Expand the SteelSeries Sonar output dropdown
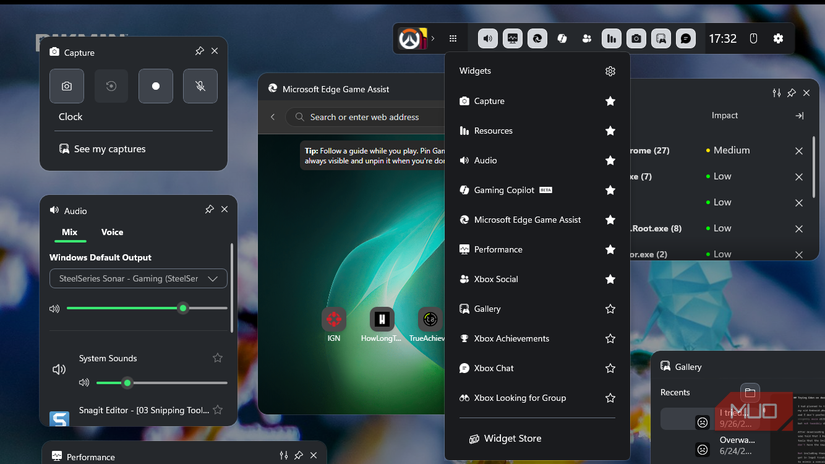 click(x=138, y=279)
